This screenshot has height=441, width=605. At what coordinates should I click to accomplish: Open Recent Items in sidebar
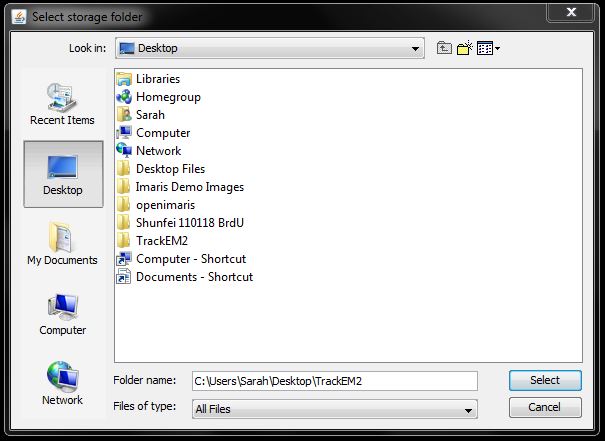tap(62, 104)
